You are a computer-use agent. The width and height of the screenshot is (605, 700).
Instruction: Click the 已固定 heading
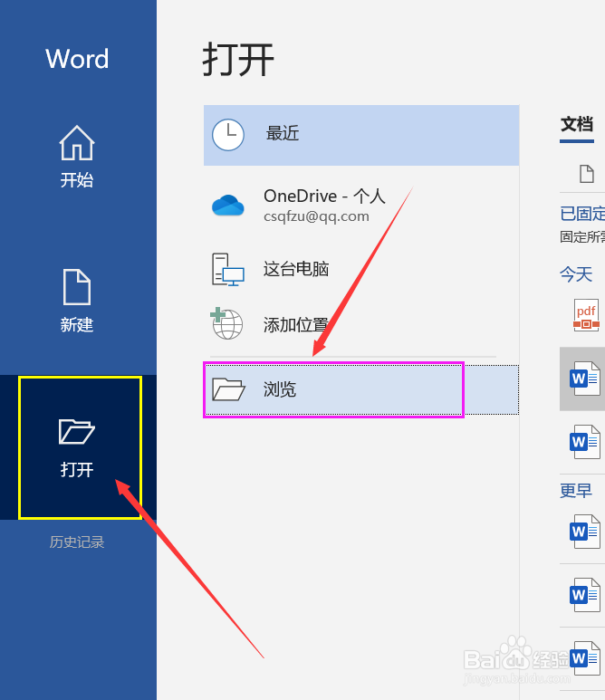(x=582, y=214)
